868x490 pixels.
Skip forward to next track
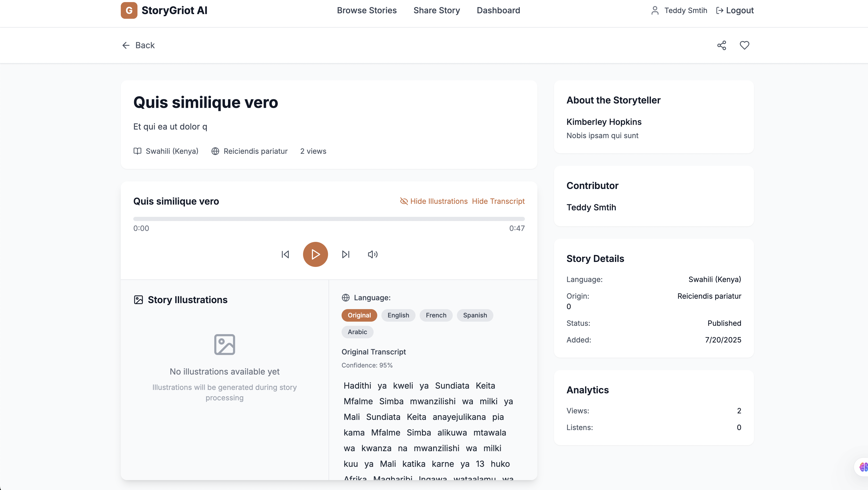click(346, 254)
